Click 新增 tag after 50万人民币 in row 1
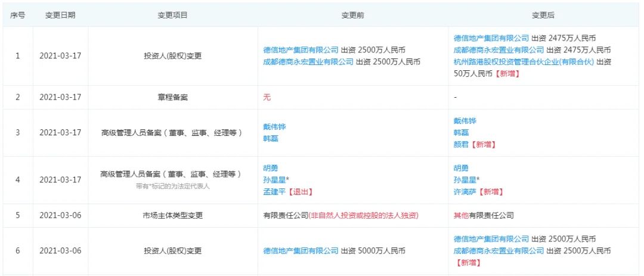Screen dimensions: 644x276 506,74
